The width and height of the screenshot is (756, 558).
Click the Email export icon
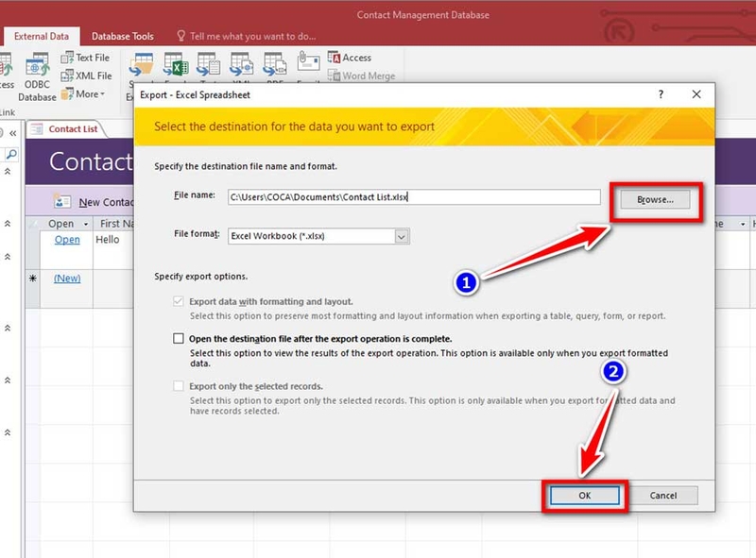308,64
